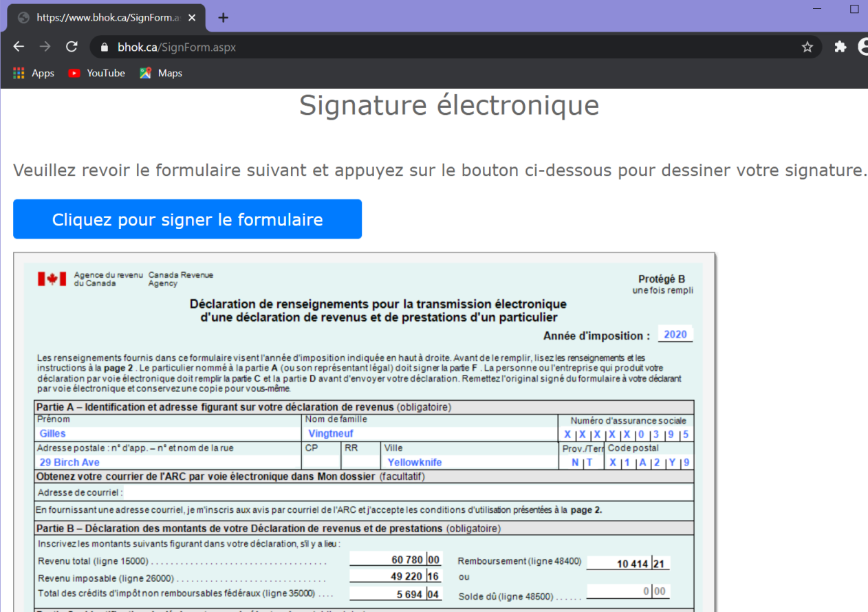Screen dimensions: 868x612
Task: Reload the page with refresh icon
Action: tap(72, 47)
